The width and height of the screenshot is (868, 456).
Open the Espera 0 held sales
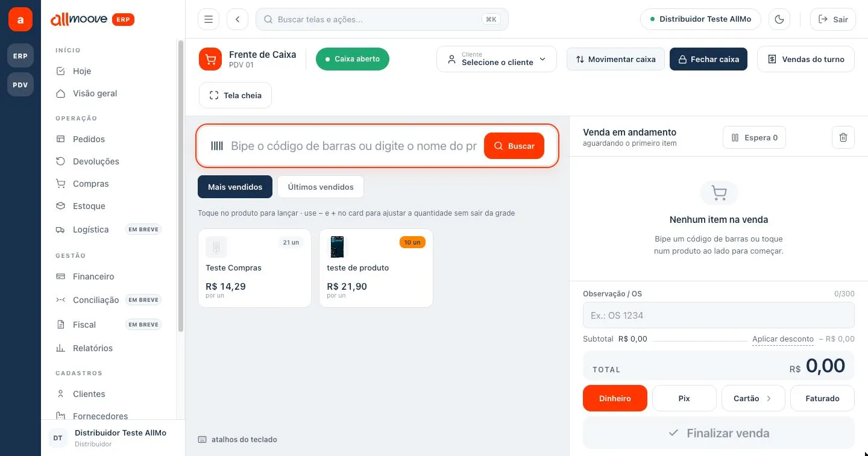(x=754, y=137)
